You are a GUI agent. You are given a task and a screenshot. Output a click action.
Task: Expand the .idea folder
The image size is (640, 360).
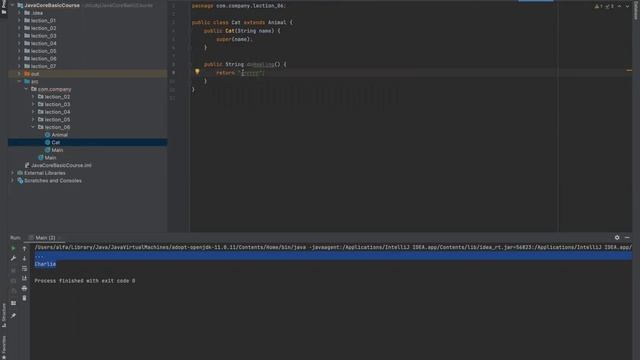(19, 13)
